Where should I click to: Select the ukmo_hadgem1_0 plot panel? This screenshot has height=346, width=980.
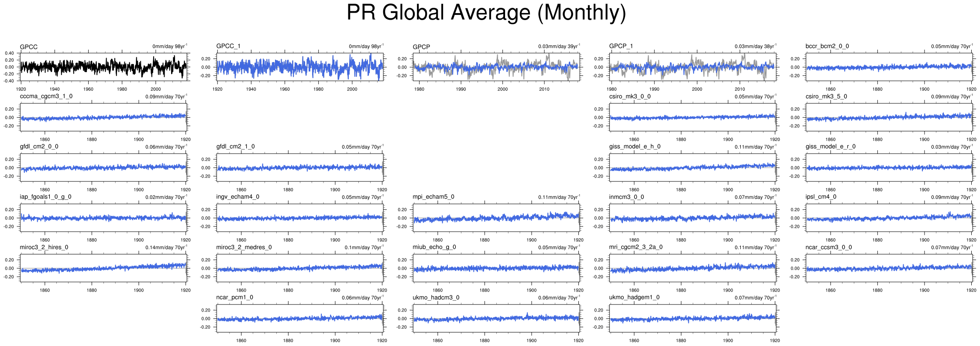[x=693, y=318]
